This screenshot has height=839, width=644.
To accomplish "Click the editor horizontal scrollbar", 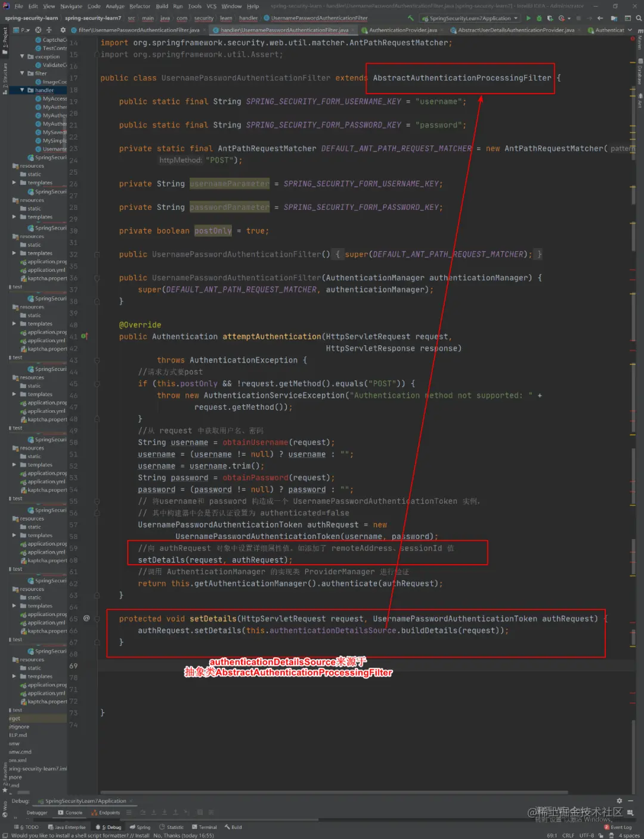I will tap(334, 792).
